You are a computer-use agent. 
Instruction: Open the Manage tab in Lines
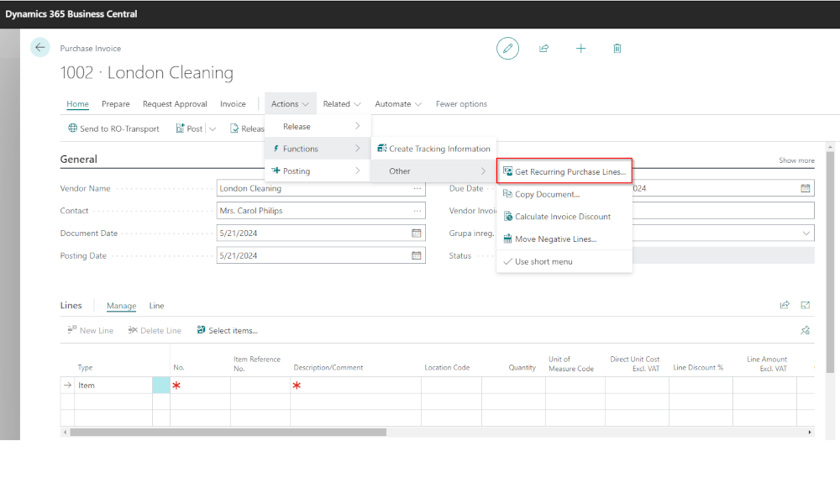pyautogui.click(x=122, y=305)
